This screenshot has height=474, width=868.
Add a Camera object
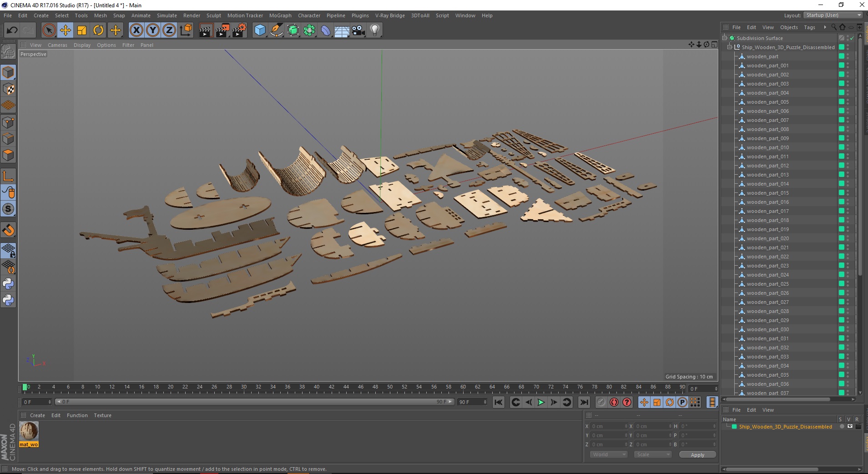358,30
